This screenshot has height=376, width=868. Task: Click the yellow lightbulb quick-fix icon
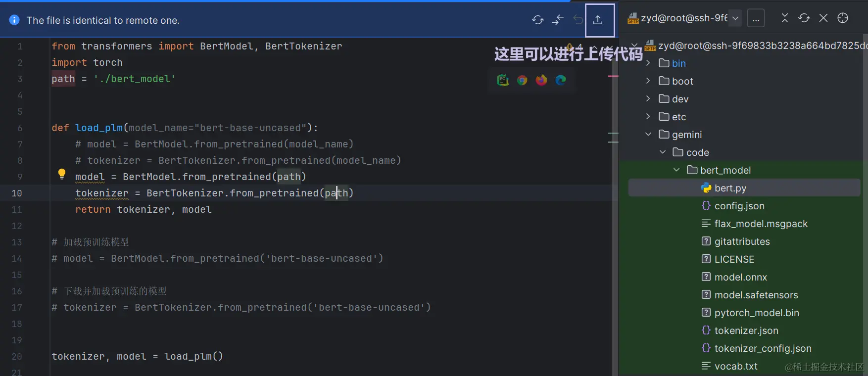pos(62,174)
